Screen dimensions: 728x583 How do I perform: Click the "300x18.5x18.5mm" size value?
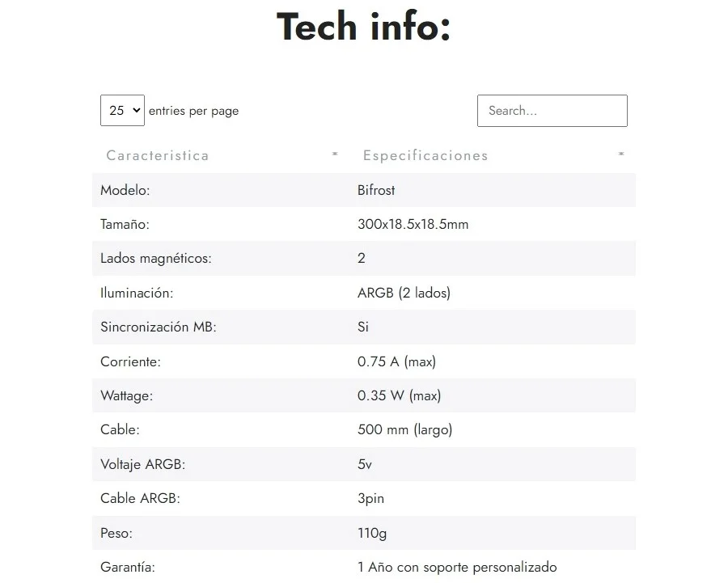[413, 224]
